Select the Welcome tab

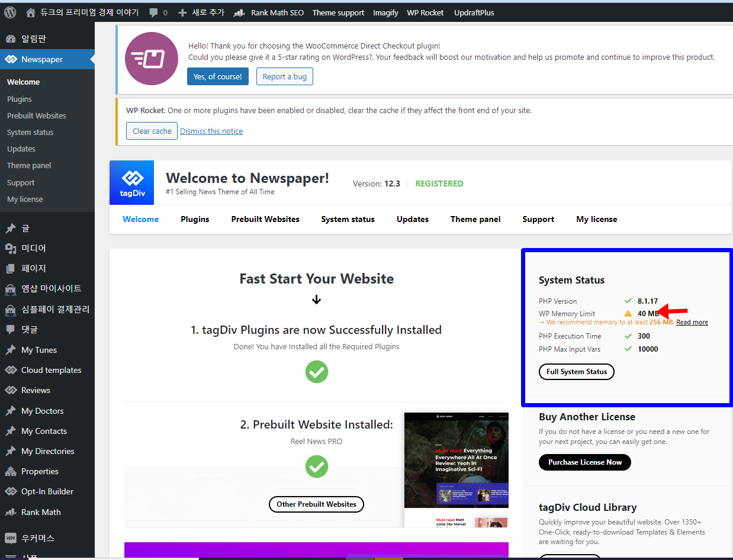click(x=141, y=219)
